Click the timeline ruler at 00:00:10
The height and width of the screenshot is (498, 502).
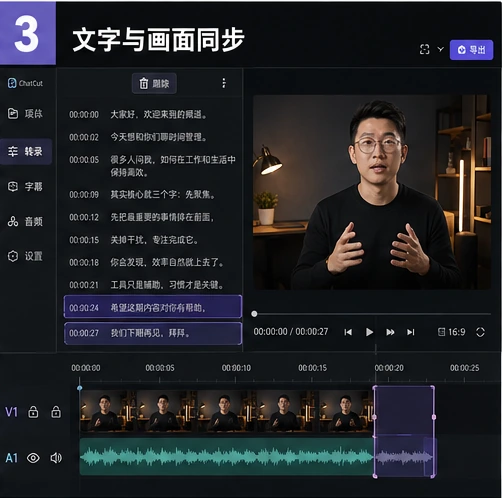(236, 368)
